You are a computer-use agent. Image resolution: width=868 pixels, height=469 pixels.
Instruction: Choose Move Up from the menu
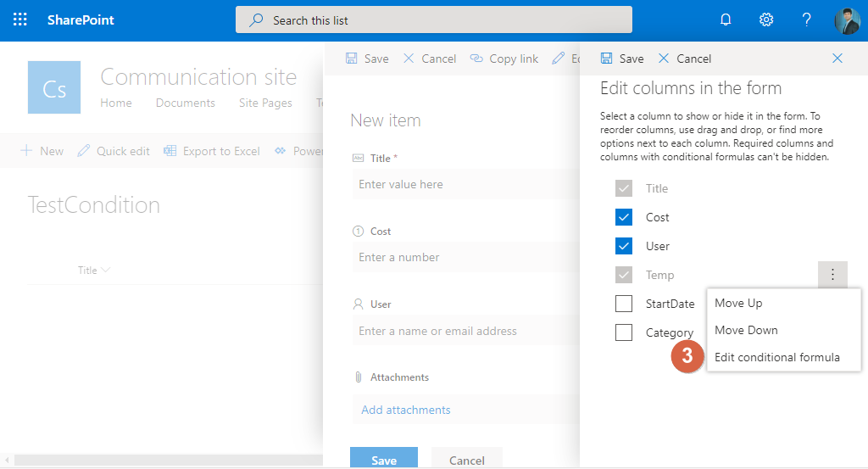738,303
